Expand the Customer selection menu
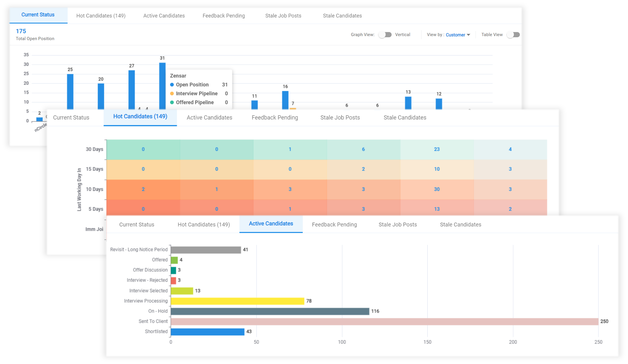This screenshot has height=364, width=628. click(x=457, y=35)
